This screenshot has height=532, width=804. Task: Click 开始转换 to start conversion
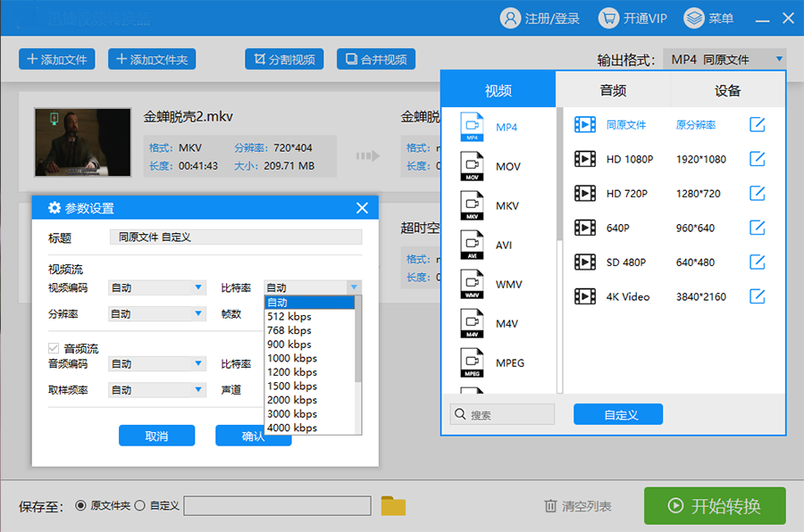tap(715, 506)
